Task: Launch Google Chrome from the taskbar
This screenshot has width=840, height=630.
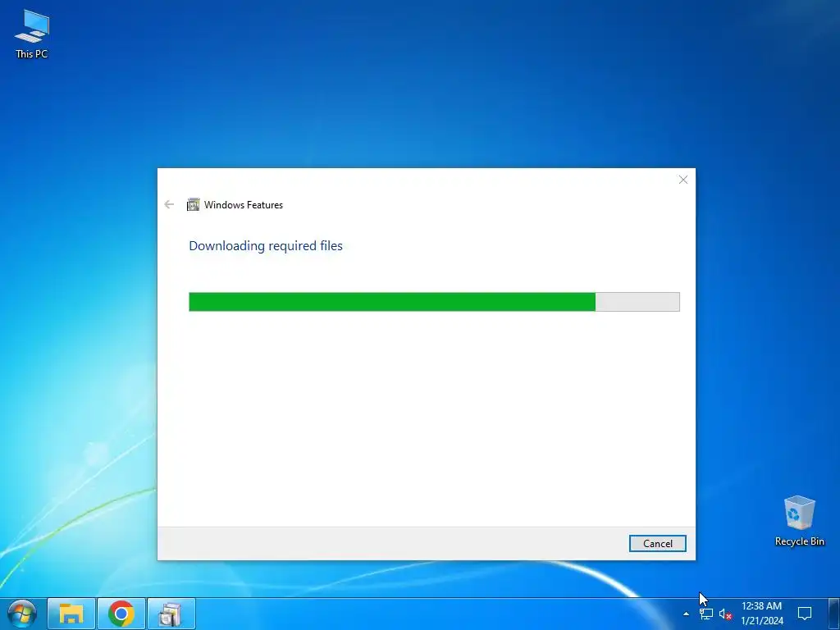Action: [x=121, y=614]
